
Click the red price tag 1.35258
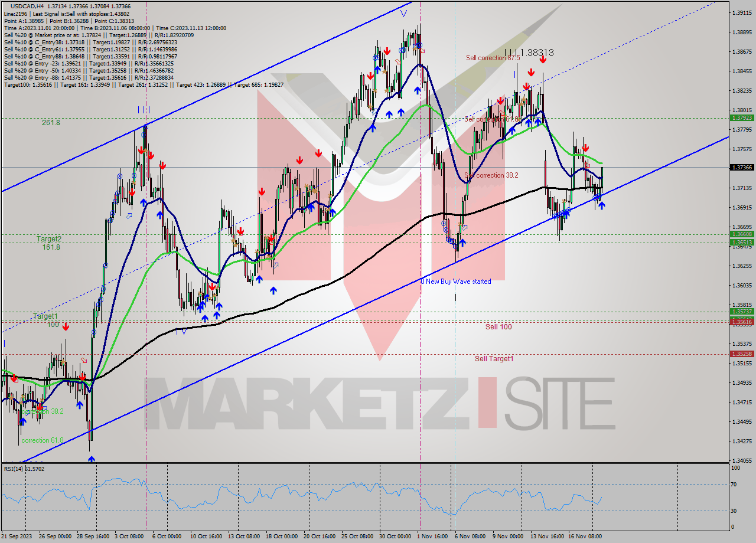[741, 354]
